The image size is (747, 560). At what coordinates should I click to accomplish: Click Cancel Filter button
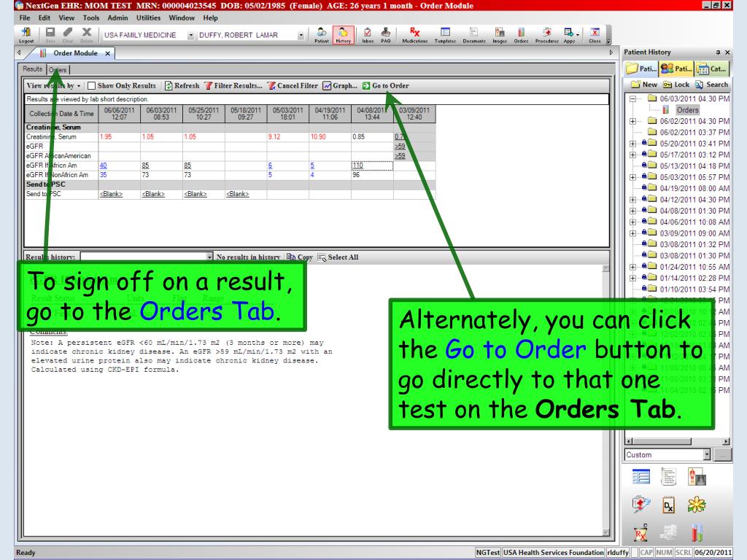click(293, 86)
